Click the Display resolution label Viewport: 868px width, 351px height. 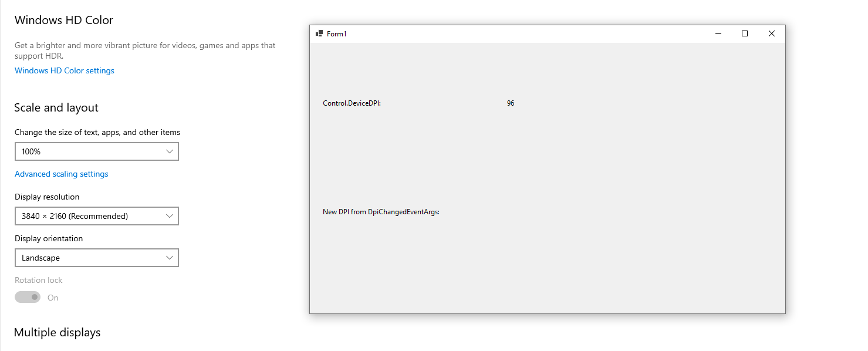pyautogui.click(x=47, y=197)
